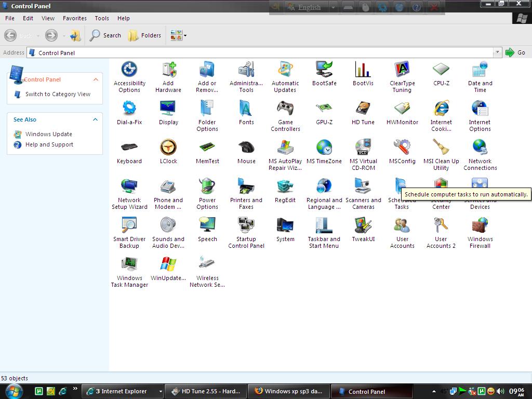Open Windows Task Manager icon
532x399 pixels.
click(129, 264)
